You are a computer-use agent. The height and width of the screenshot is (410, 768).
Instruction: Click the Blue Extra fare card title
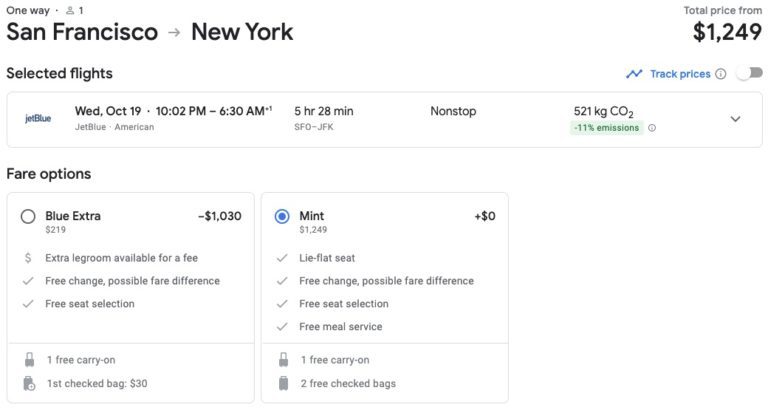click(73, 216)
